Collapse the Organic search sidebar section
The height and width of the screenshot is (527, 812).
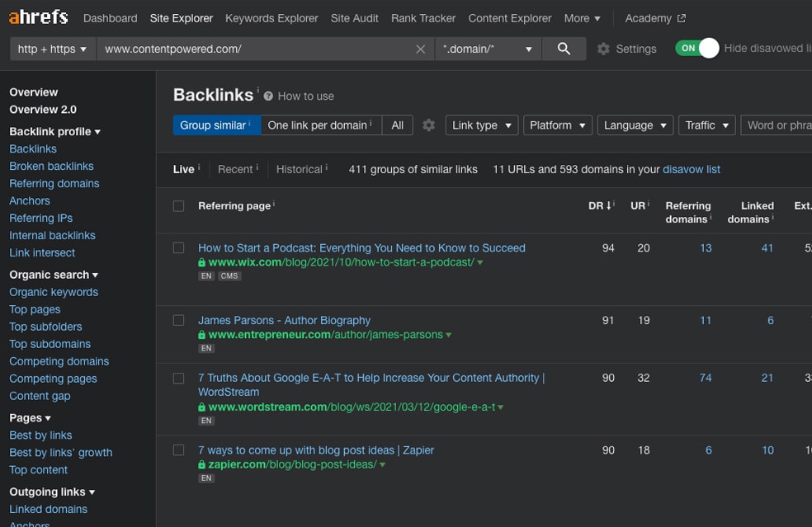pos(54,275)
